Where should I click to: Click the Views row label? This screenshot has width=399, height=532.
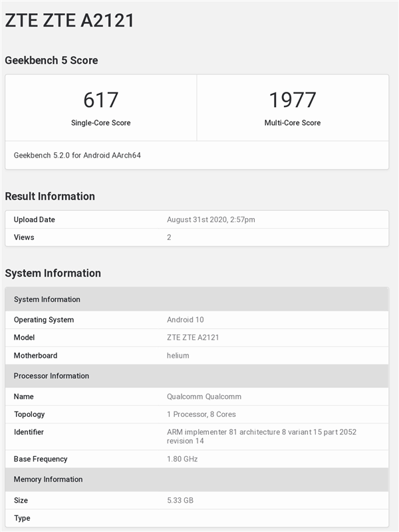click(x=24, y=237)
